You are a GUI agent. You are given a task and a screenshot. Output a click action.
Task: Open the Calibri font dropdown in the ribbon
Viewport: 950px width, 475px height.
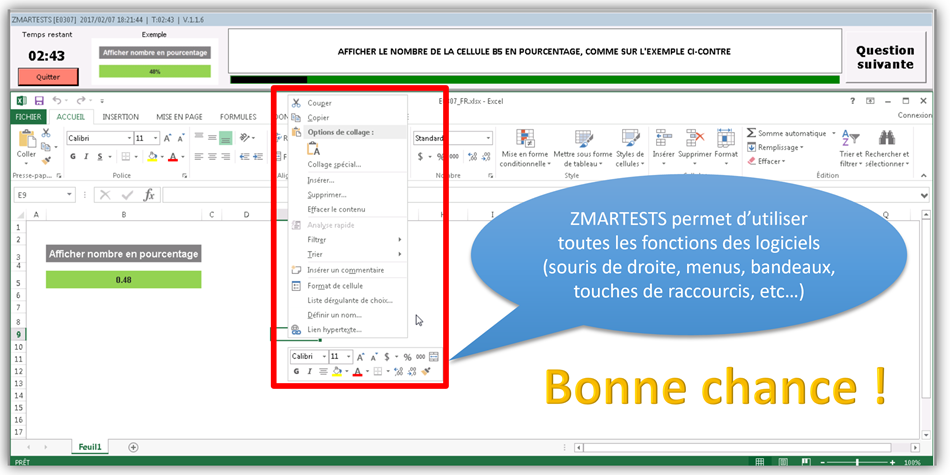129,138
